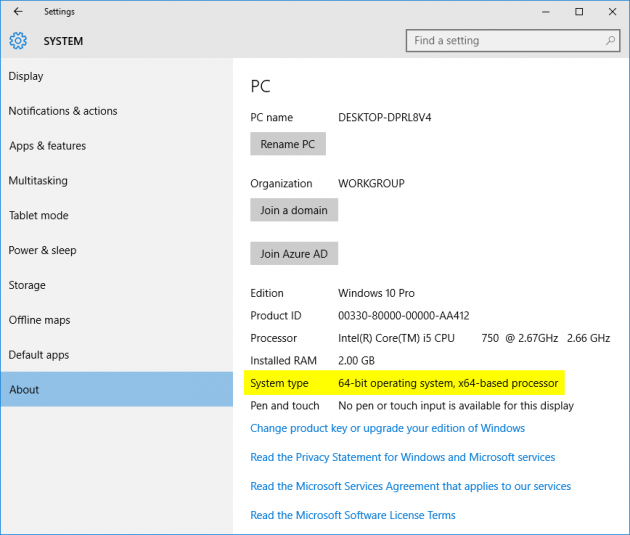
Task: Click the Join a domain button
Action: pos(294,210)
